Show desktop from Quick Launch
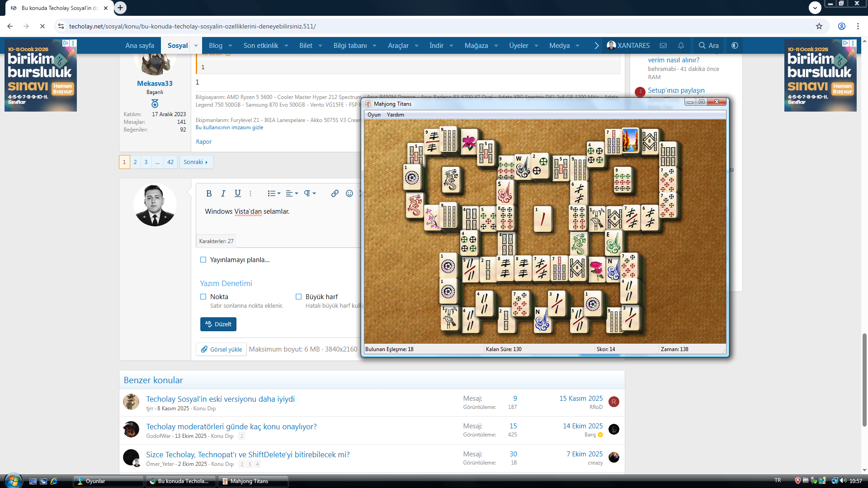The image size is (868, 488). [x=33, y=481]
